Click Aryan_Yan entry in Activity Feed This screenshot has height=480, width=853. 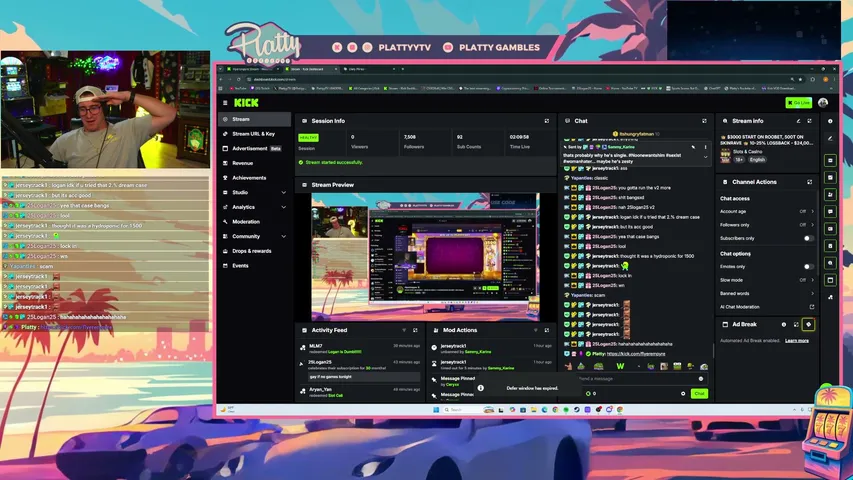pos(360,392)
